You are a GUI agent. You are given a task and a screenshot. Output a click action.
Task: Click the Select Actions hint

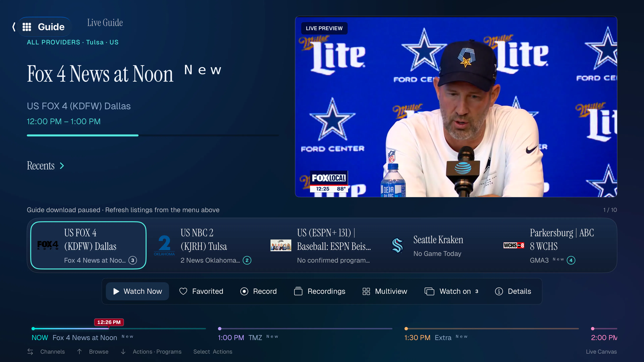213,351
